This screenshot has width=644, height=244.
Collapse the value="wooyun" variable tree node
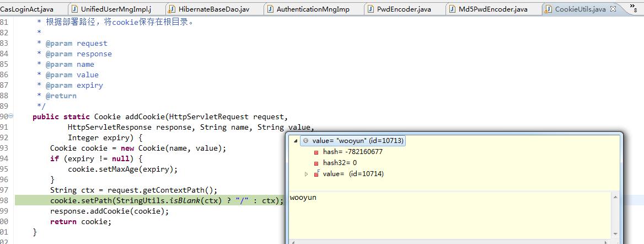pos(296,141)
